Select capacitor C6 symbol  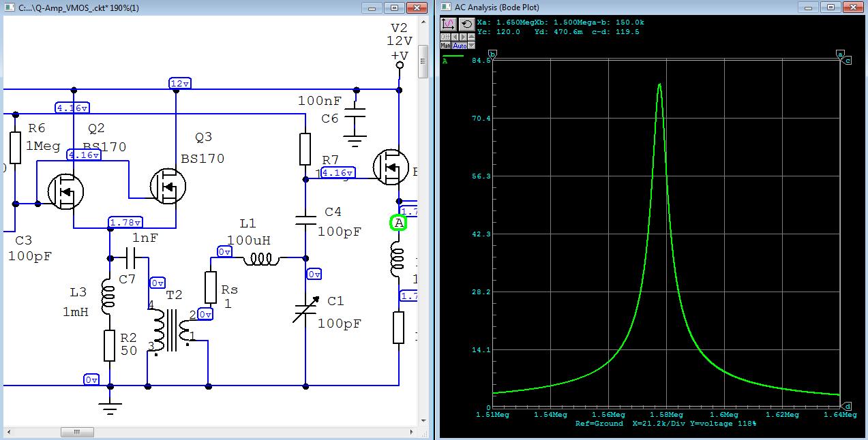point(355,112)
